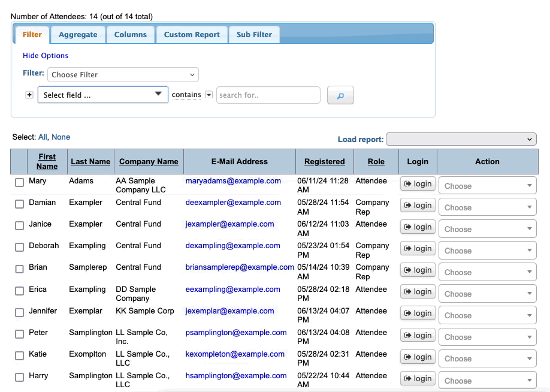Screen dimensions: 550x392
Task: Select the checkbox next to Erica Exampling
Action: 19,291
